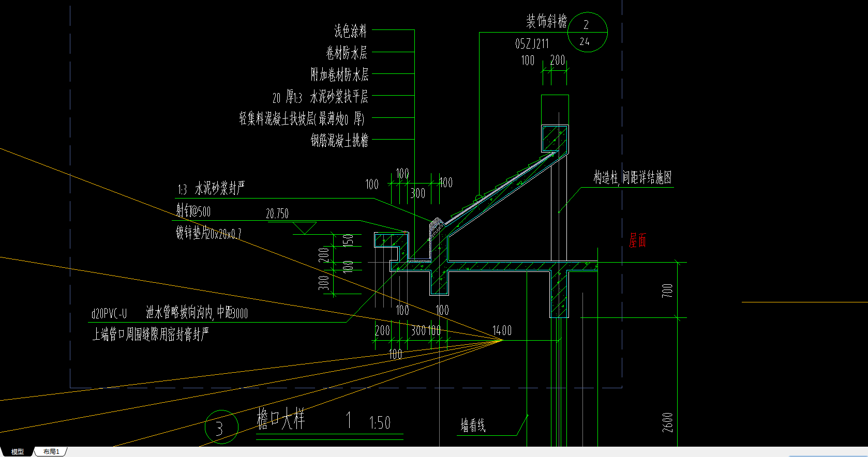The height and width of the screenshot is (457, 868).
Task: Click the 700 vertical dimension
Action: tap(667, 290)
